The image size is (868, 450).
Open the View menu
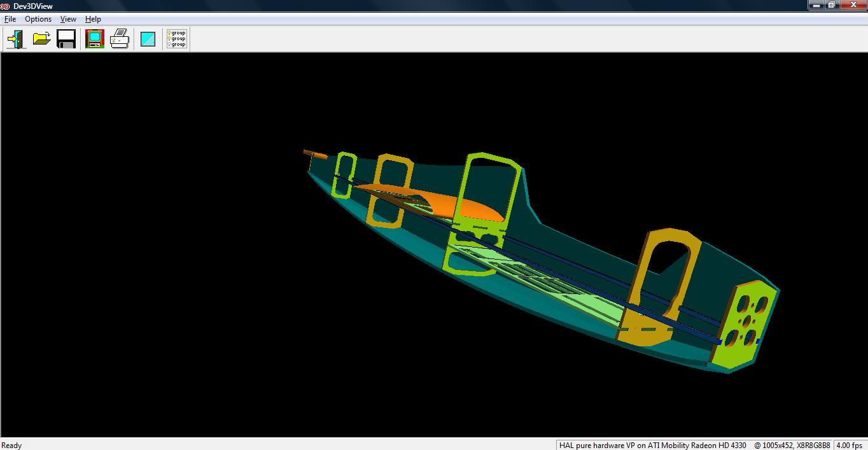pos(68,19)
